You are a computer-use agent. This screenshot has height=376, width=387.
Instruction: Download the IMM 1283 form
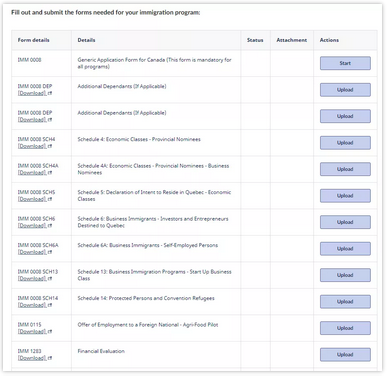32,358
